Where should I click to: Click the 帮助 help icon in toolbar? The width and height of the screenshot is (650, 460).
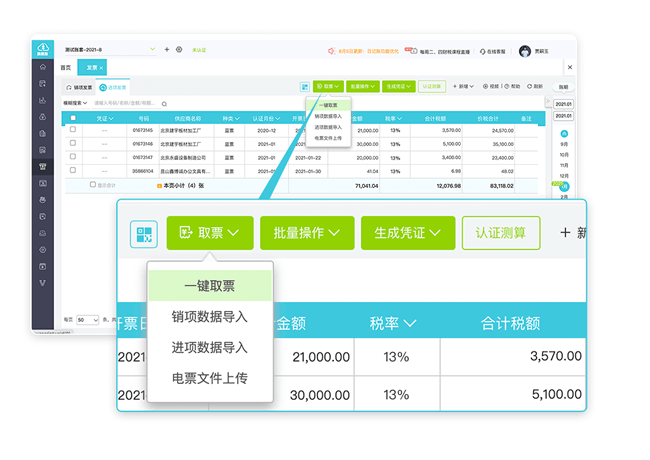[507, 86]
